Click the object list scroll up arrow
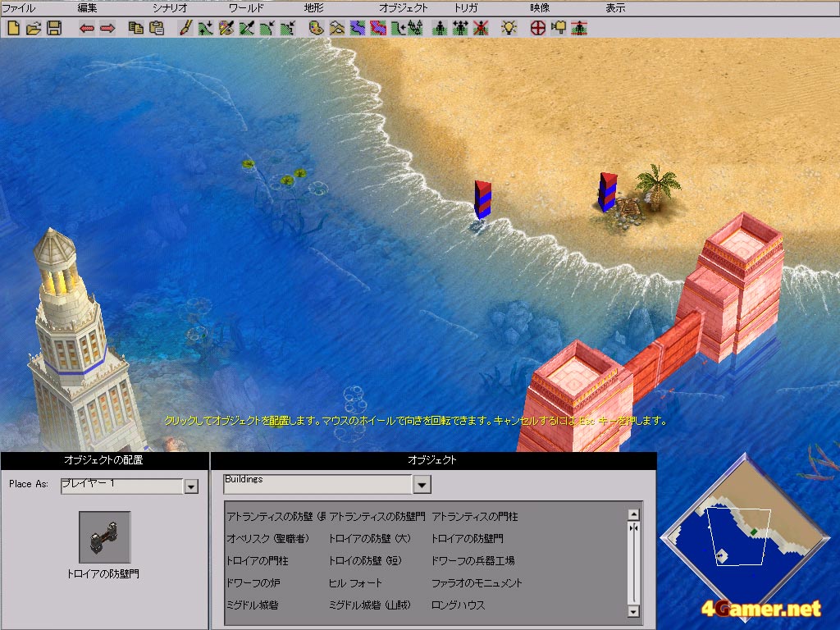Screen dimensions: 840x630 click(x=633, y=514)
